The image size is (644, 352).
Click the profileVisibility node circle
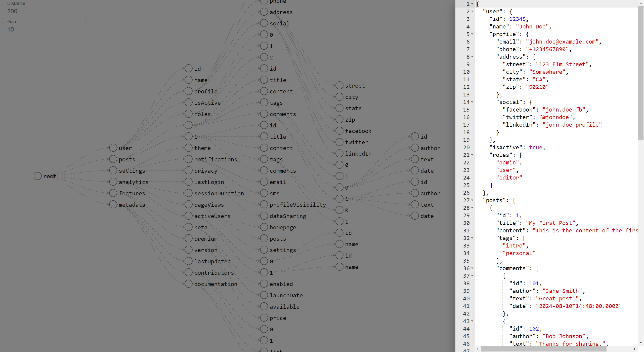coord(264,204)
